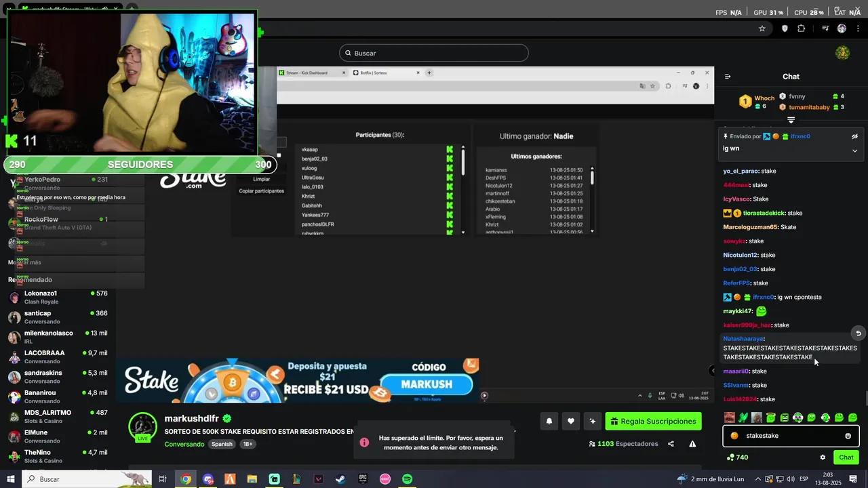The height and width of the screenshot is (488, 868).
Task: Click Whoch in chat leaderboard
Action: coord(764,99)
